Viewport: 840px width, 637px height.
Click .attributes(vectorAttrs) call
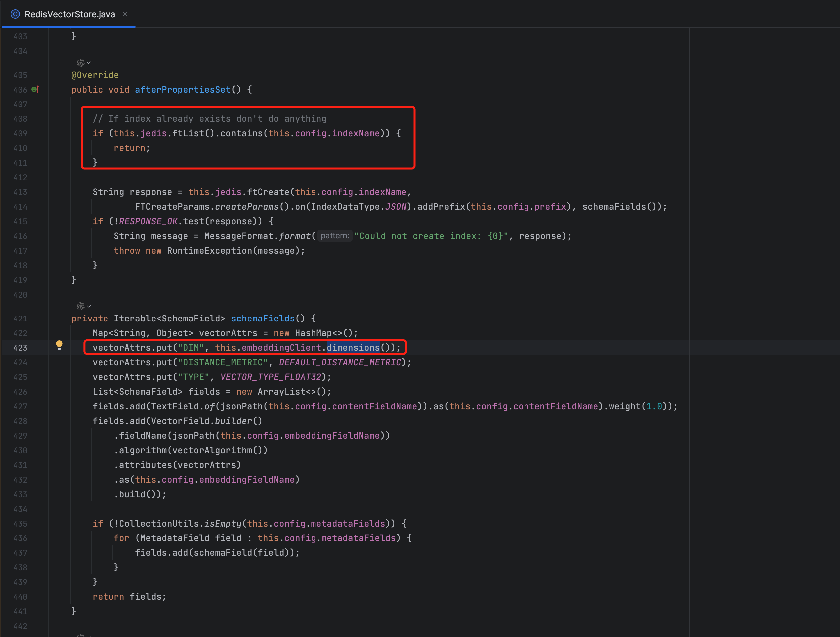coord(177,465)
